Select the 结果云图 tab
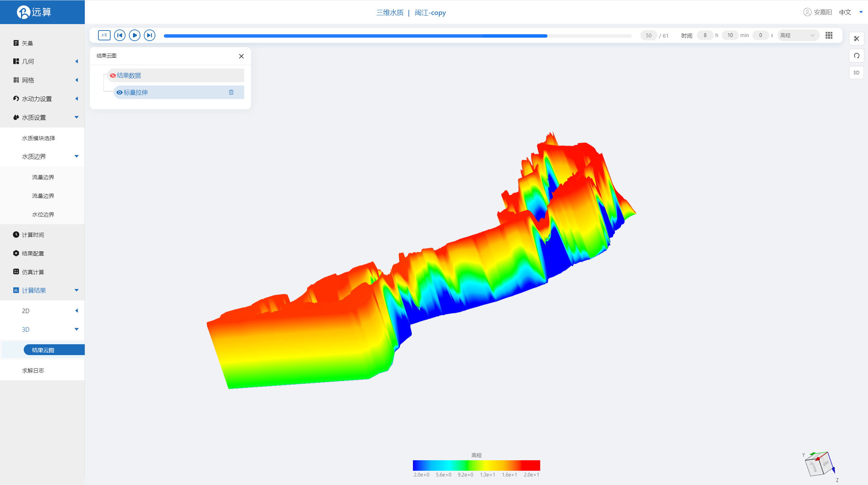868x485 pixels. click(x=54, y=350)
